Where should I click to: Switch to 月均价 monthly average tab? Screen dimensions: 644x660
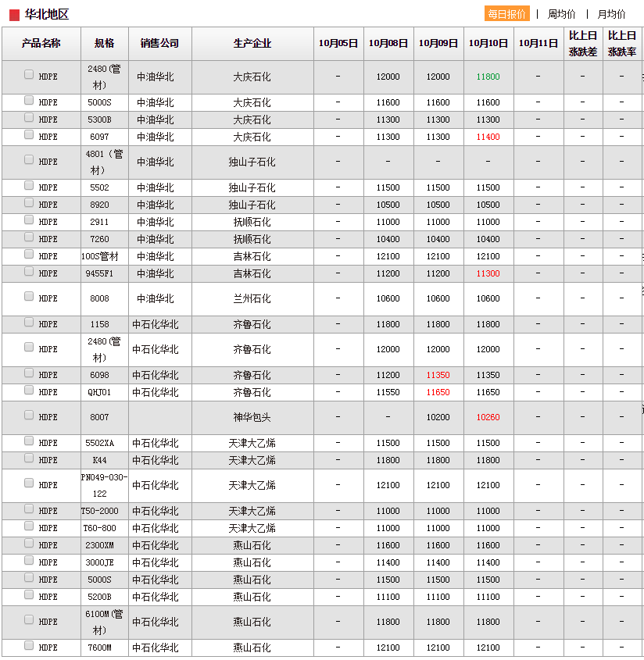point(611,14)
